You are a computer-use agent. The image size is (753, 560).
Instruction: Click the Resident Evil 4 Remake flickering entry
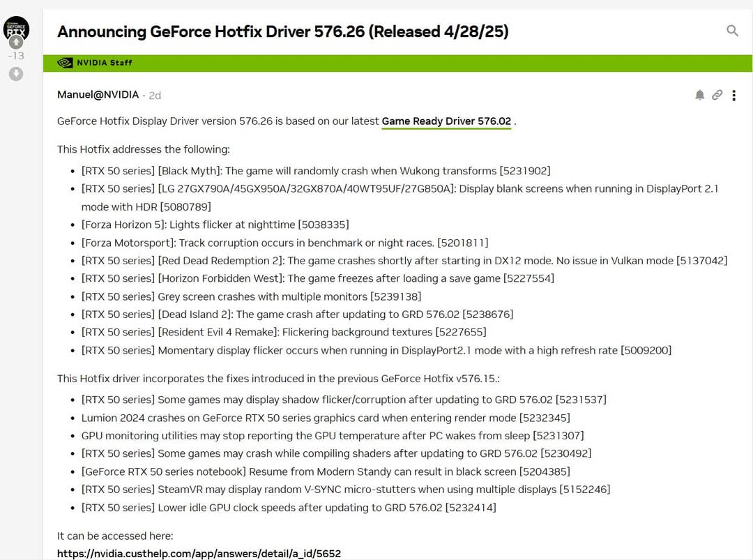[284, 333]
